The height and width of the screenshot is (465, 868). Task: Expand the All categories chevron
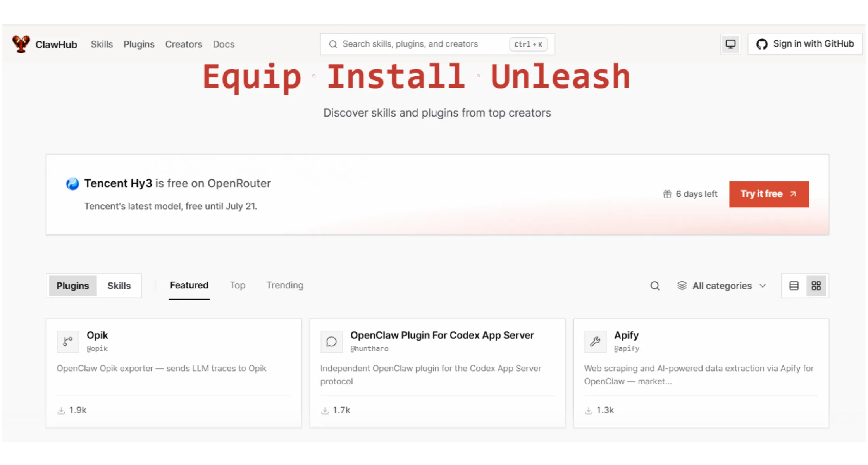click(x=763, y=286)
